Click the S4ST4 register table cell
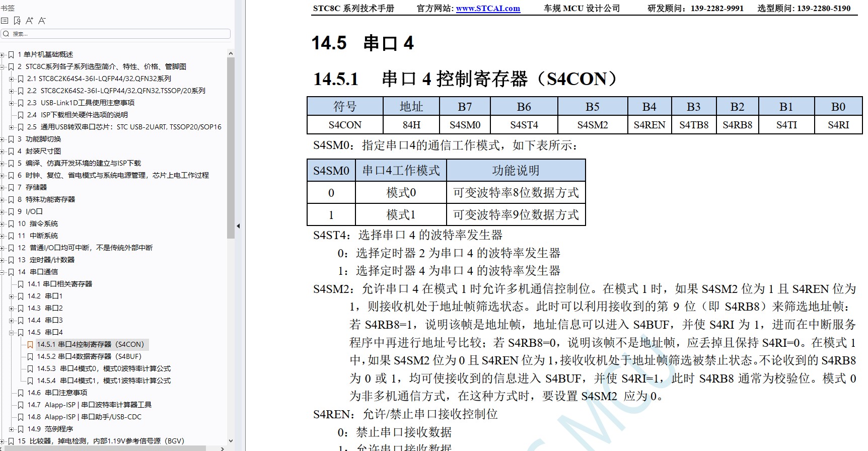This screenshot has height=451, width=868. point(524,125)
